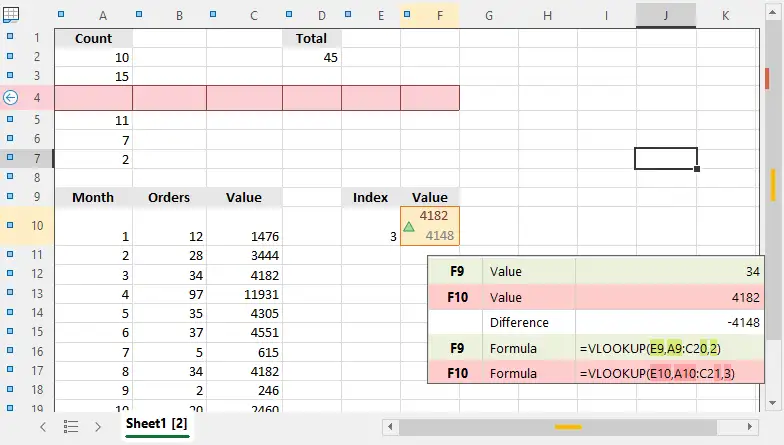This screenshot has width=784, height=445.
Task: Click the Orders header cell
Action: (169, 198)
